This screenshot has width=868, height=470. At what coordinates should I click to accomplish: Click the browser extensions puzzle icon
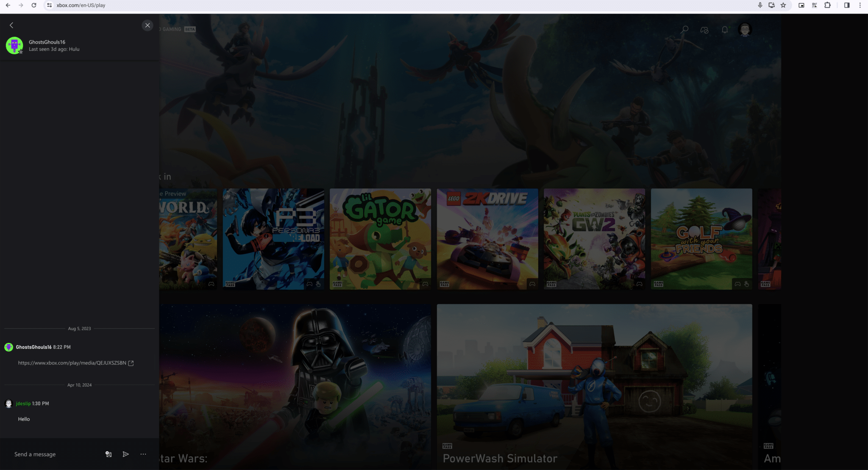pyautogui.click(x=827, y=6)
